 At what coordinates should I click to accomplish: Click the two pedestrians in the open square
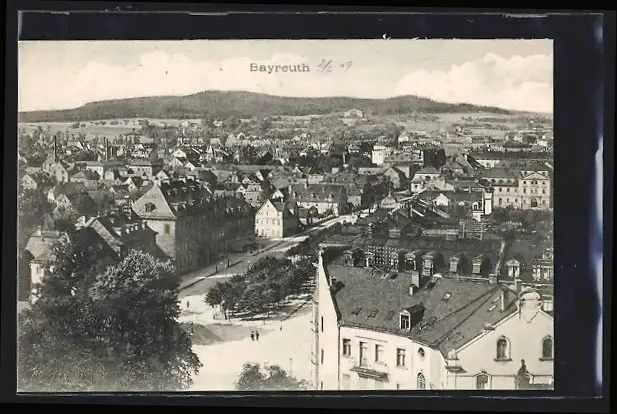[254, 336]
